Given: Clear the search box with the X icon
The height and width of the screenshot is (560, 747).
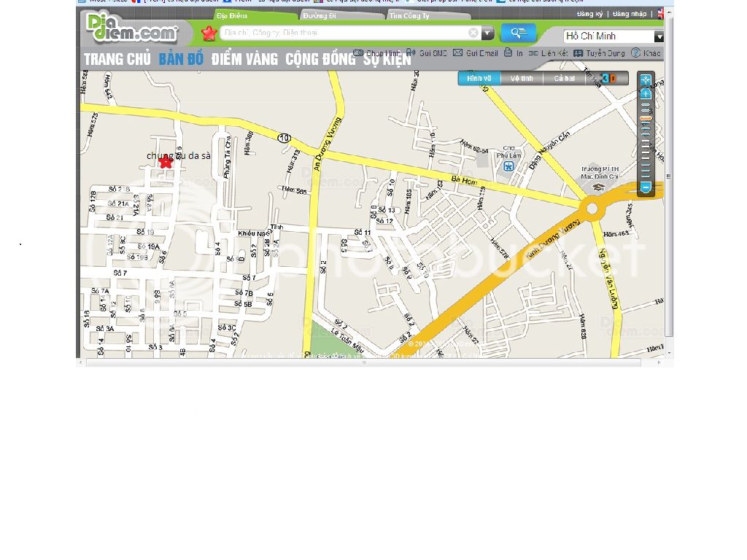Looking at the screenshot, I should coord(473,33).
